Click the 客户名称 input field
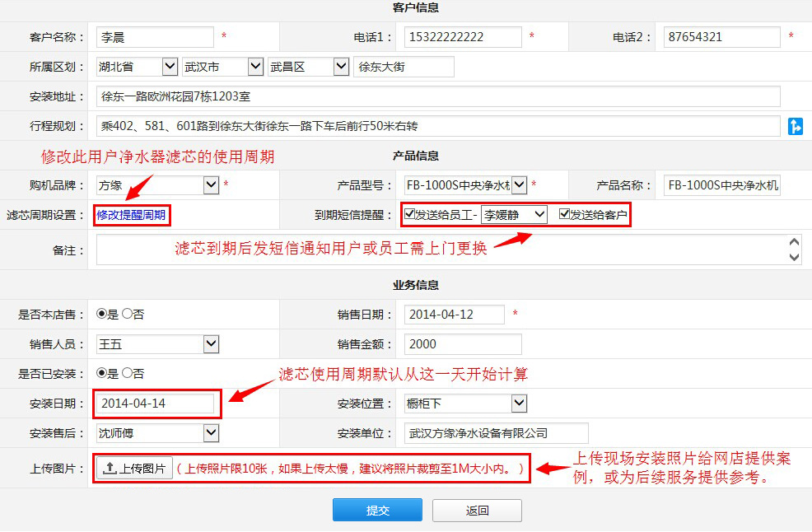The image size is (812, 532). (155, 37)
